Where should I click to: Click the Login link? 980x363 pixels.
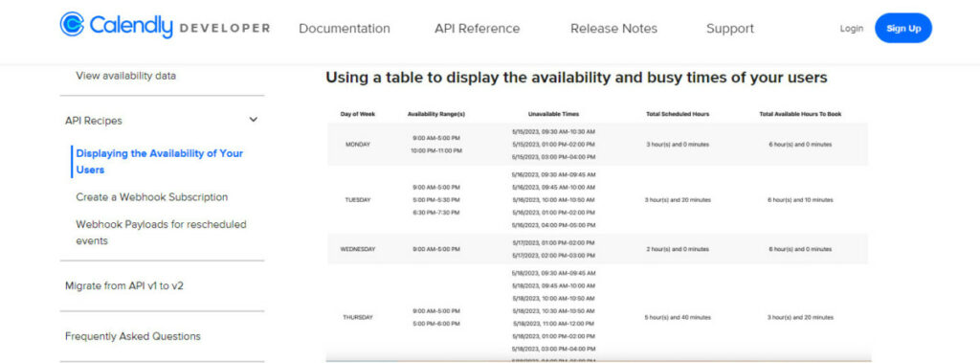tap(851, 29)
